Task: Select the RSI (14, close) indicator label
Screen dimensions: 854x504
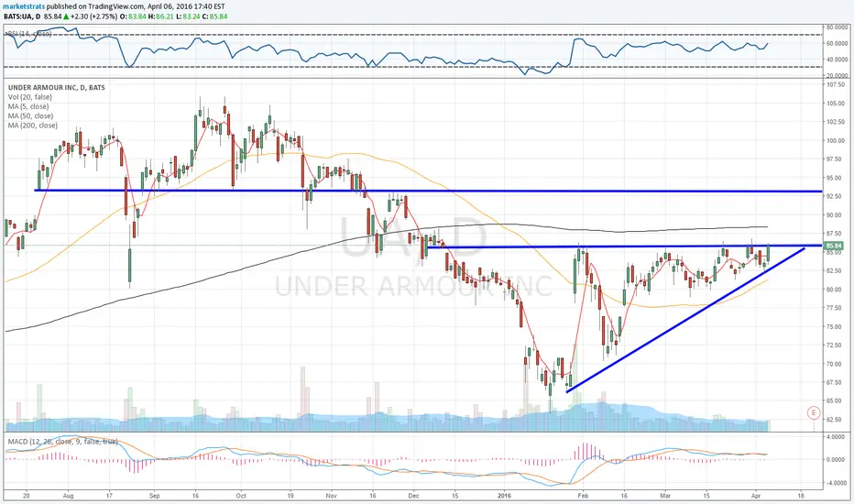Action: tap(29, 34)
